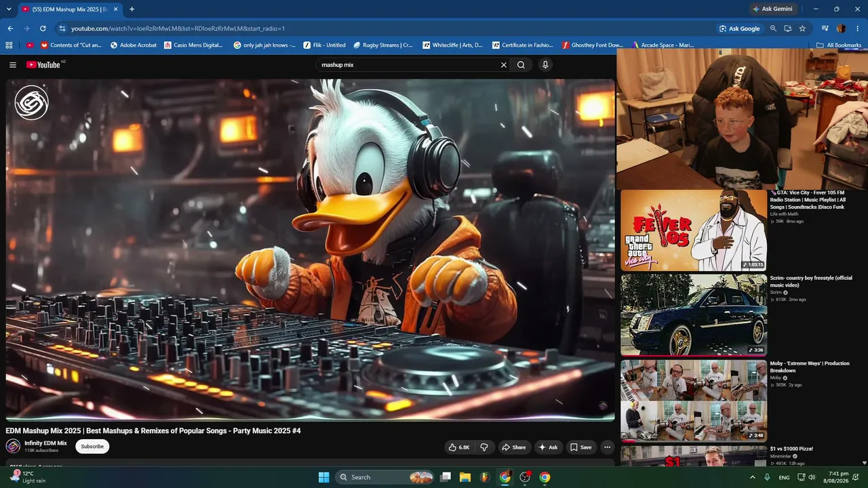The width and height of the screenshot is (868, 488).
Task: Open the Adobe Acrobat bookmark
Action: point(133,45)
